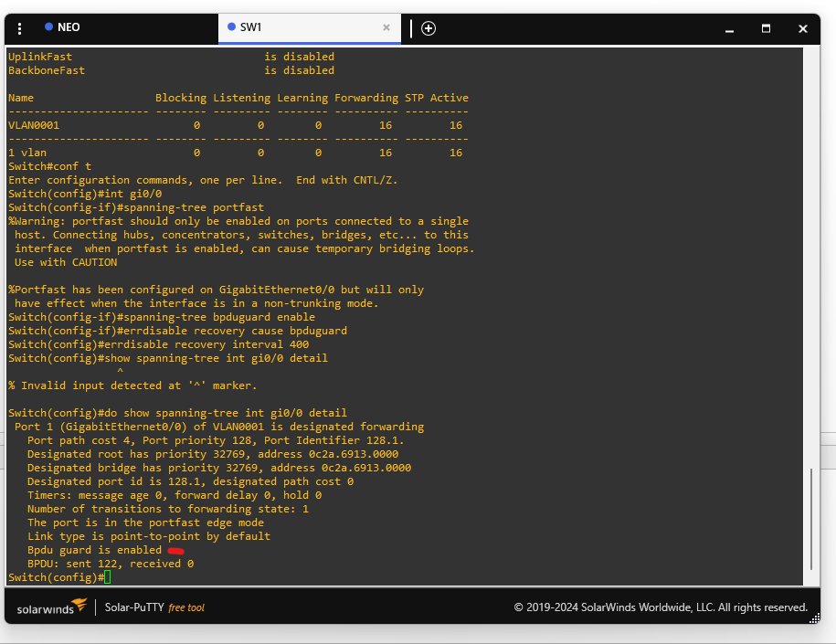Click 'Link type is point-to-point by default'
This screenshot has height=644, width=836.
pyautogui.click(x=149, y=536)
